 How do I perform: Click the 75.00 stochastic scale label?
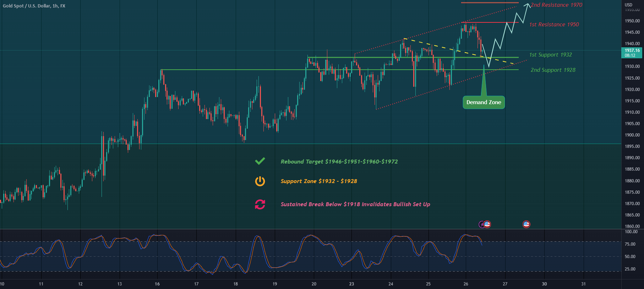coord(630,244)
